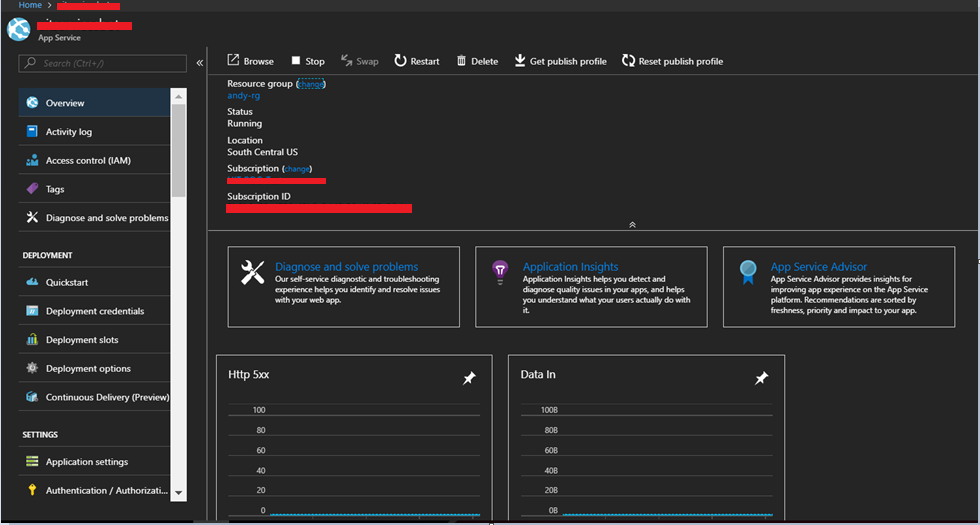Screen dimensions: 980x525
Task: Collapse the sidebar with double chevron
Action: click(x=199, y=63)
